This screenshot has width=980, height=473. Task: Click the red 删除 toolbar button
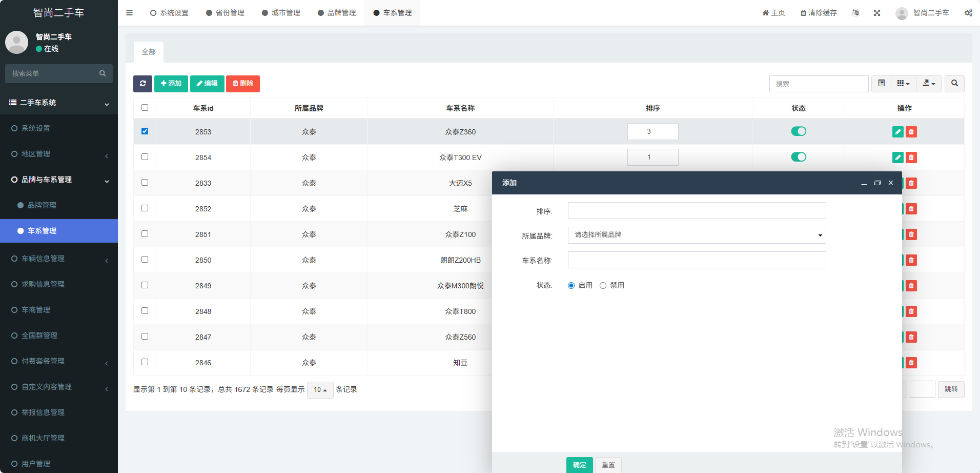[x=243, y=84]
